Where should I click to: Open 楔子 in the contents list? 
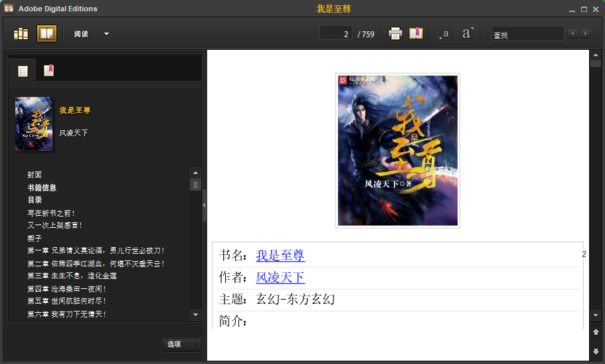click(35, 238)
